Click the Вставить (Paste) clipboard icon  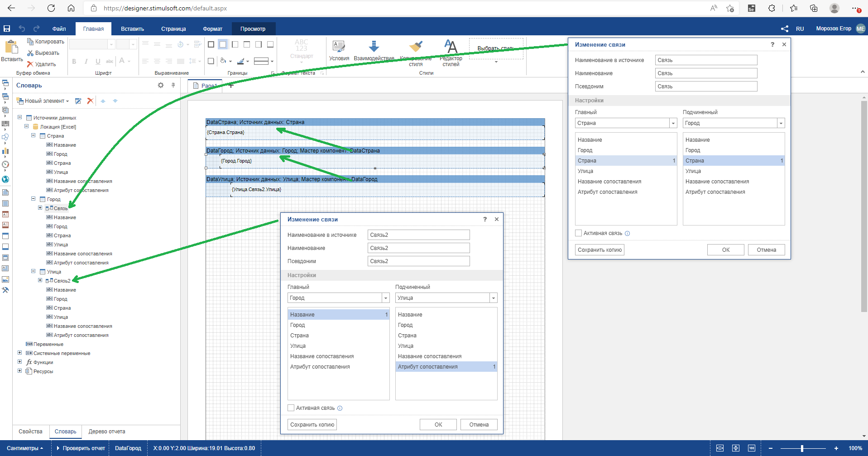click(11, 47)
